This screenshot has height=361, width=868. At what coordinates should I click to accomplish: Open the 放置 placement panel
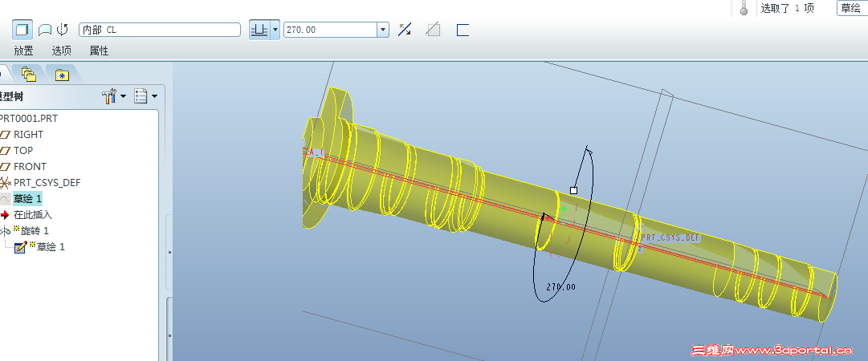[x=24, y=51]
